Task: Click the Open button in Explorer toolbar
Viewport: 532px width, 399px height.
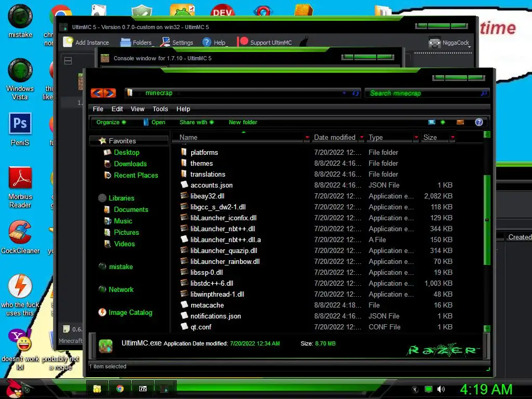Action: [154, 122]
